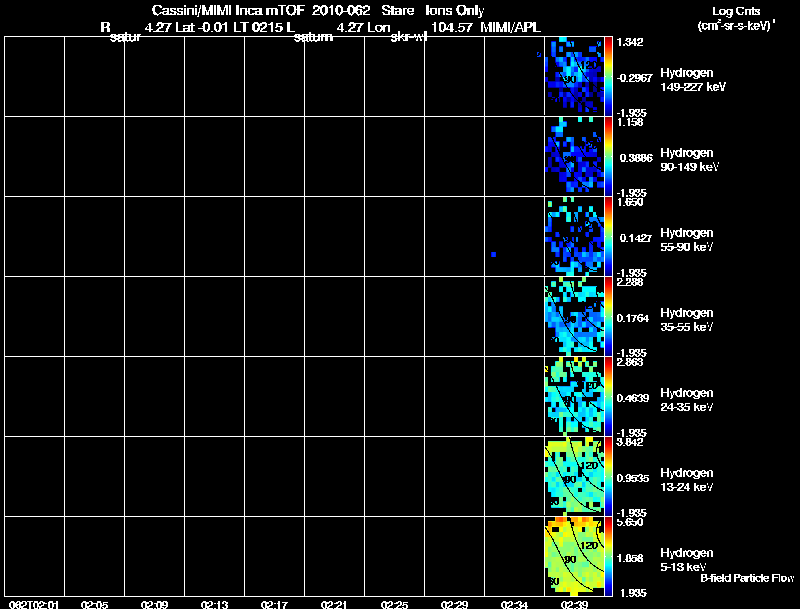This screenshot has height=609, width=800.
Task: Click the "Hydrogen 90-149 keV" label
Action: pos(690,160)
